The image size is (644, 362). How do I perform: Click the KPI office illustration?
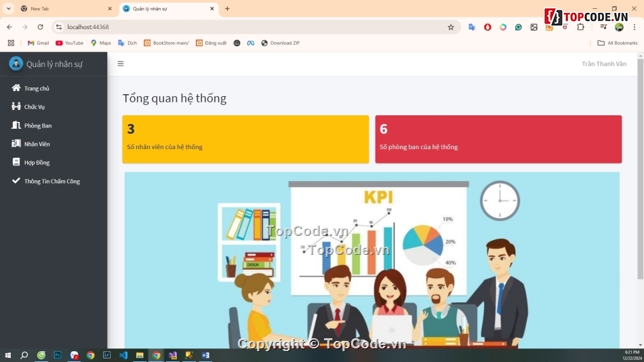(372, 260)
